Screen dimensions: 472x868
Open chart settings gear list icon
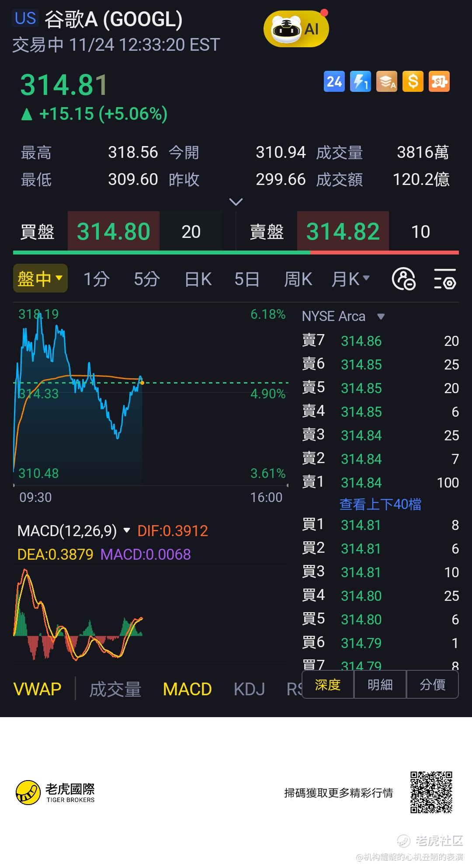445,279
